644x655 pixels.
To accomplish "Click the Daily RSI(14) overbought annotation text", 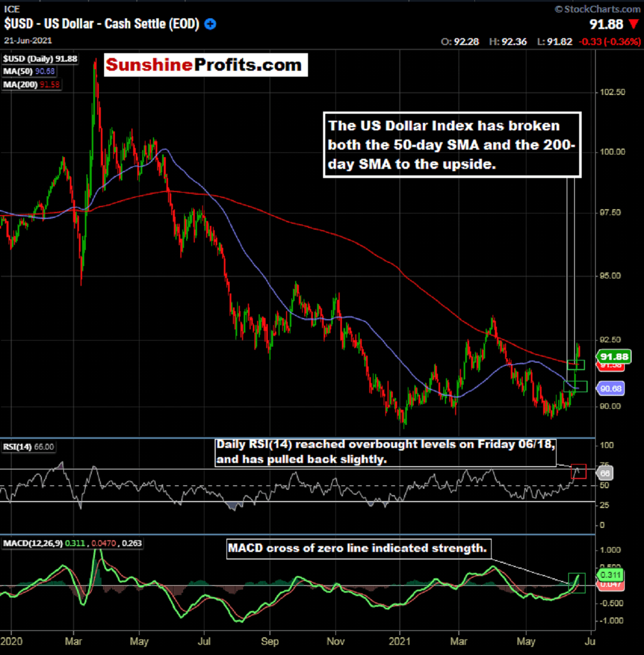I will (x=385, y=452).
